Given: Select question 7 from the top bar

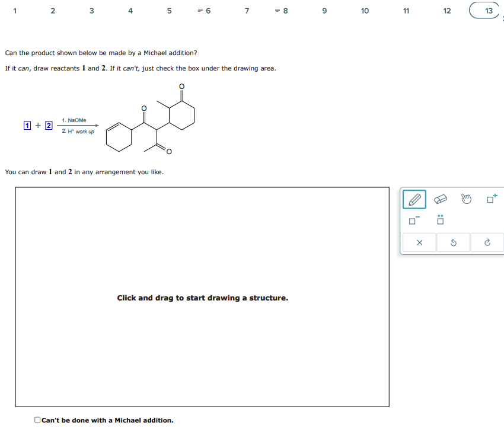Looking at the screenshot, I should pyautogui.click(x=247, y=10).
